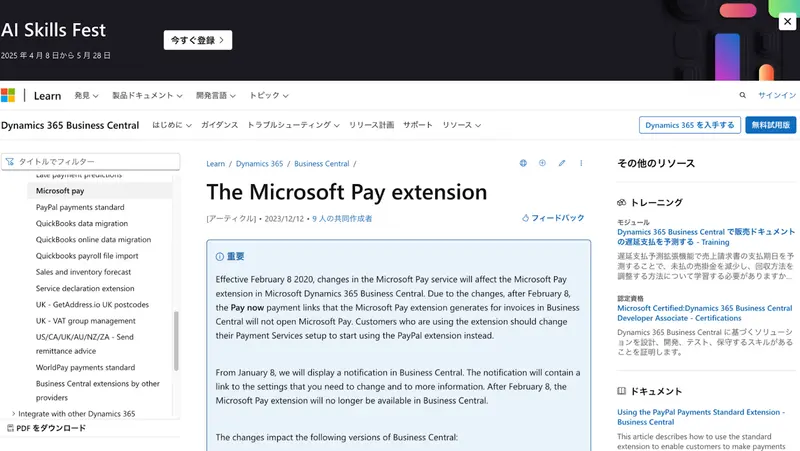Screen dimensions: 800x451
Task: Click the filter funnel icon in title filter
Action: pyautogui.click(x=10, y=162)
